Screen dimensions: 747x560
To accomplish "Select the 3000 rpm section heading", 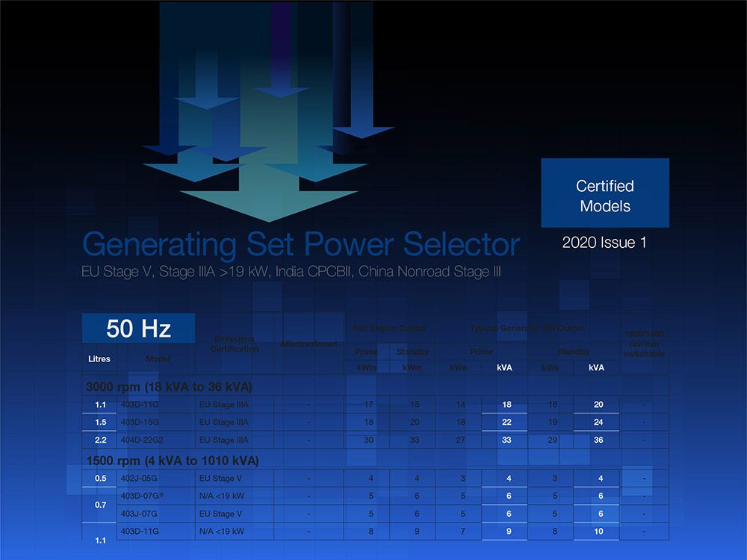I will pos(169,387).
